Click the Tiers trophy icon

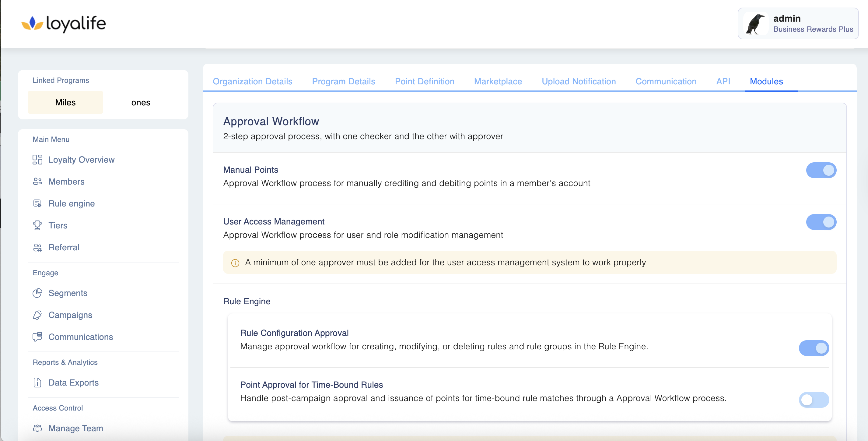(37, 225)
